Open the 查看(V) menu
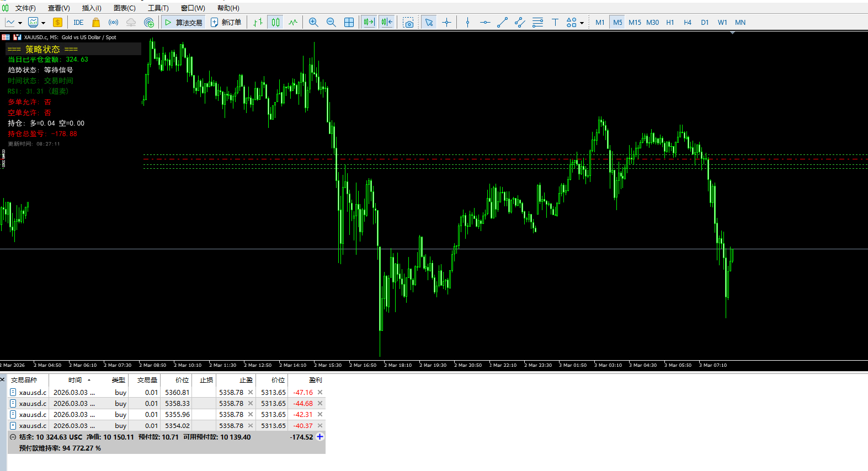This screenshot has height=471, width=868. 58,8
